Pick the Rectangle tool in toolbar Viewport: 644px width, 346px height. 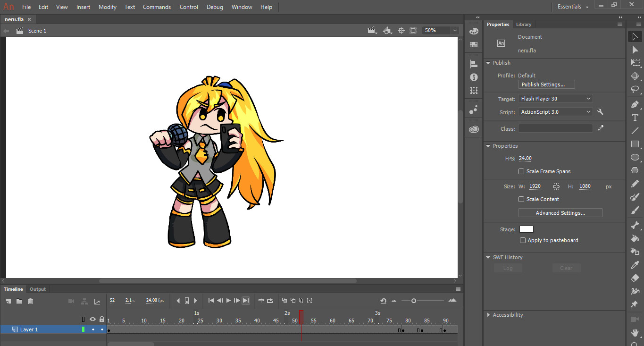635,144
